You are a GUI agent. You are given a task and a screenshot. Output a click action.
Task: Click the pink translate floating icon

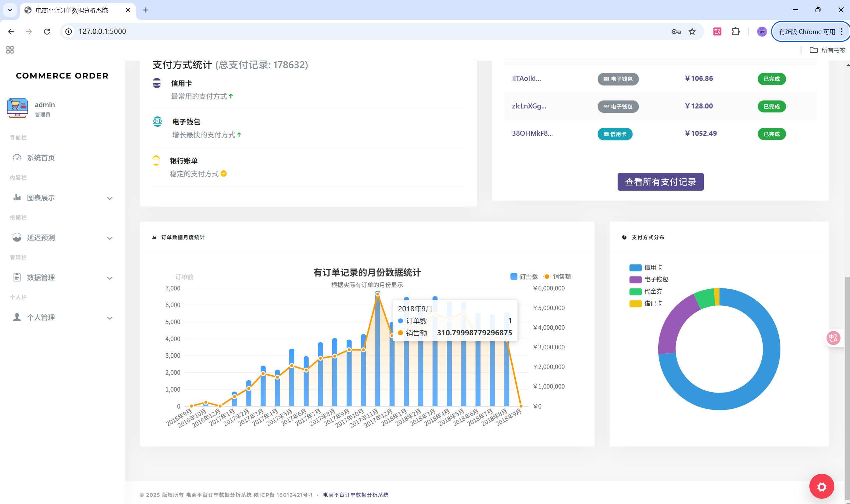click(833, 338)
